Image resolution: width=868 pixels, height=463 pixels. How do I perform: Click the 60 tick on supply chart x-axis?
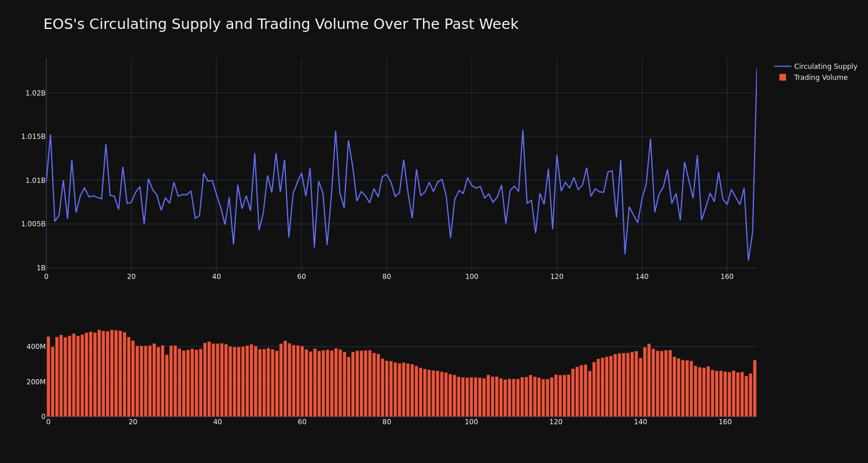[x=301, y=277]
